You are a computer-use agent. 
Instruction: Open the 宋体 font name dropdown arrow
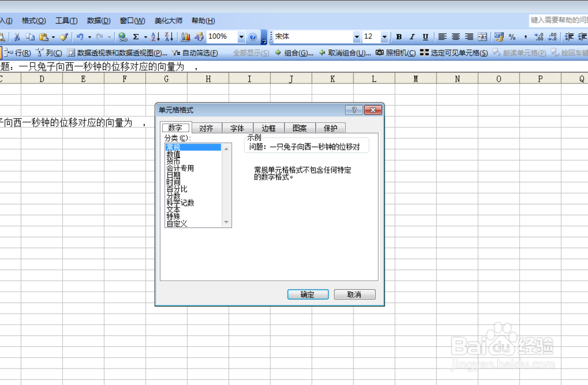[x=357, y=37]
